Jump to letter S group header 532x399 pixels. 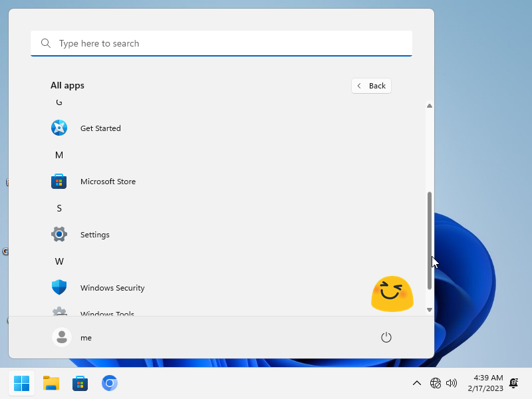coord(59,208)
